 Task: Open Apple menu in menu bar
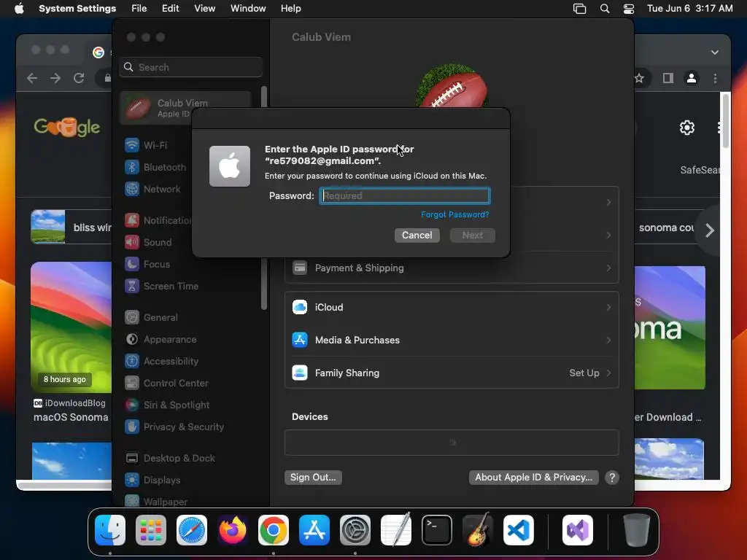click(x=19, y=9)
